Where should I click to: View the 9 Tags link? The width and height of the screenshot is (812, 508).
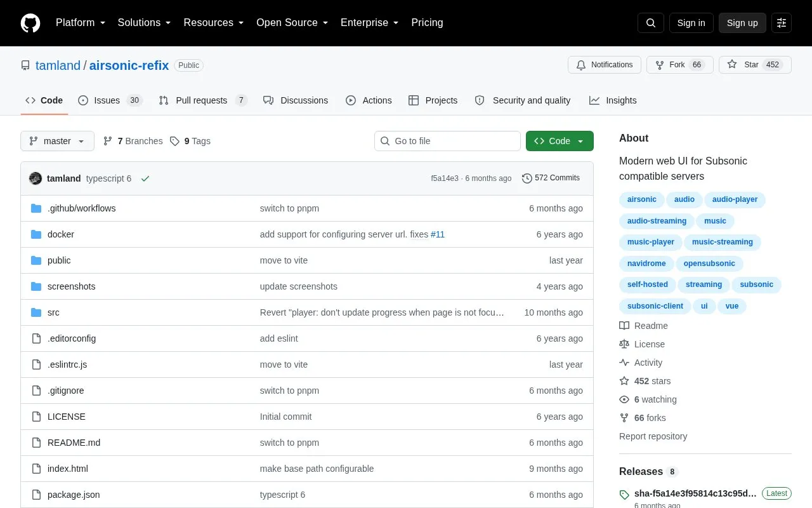190,141
